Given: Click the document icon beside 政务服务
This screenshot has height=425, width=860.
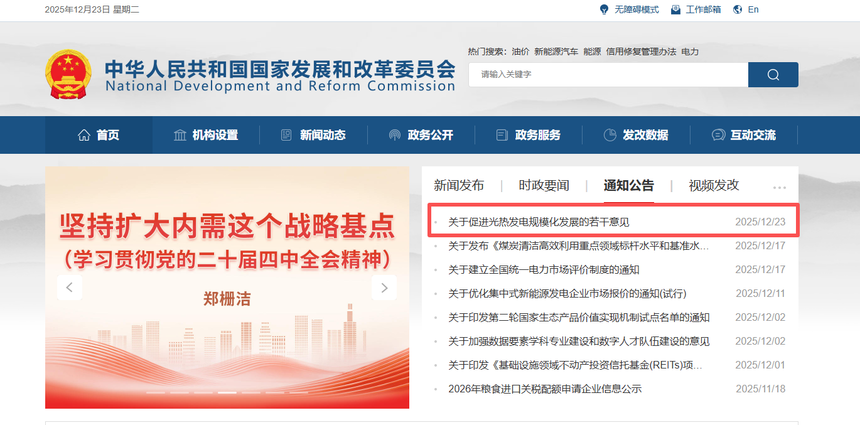Looking at the screenshot, I should point(501,135).
